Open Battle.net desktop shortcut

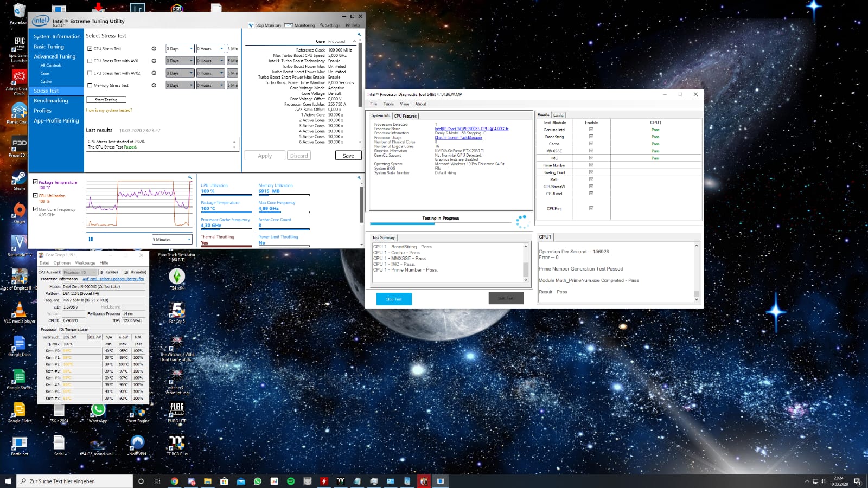pyautogui.click(x=19, y=446)
